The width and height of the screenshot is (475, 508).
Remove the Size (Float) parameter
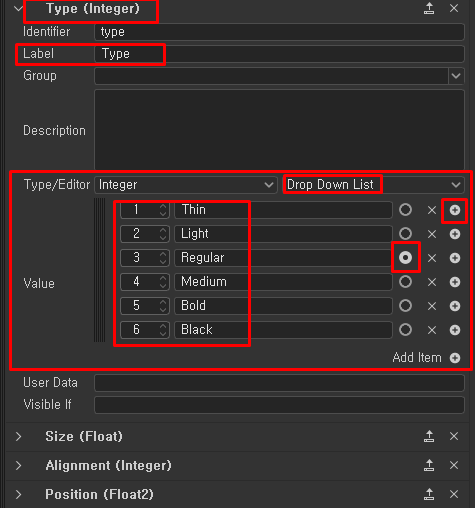click(x=454, y=436)
